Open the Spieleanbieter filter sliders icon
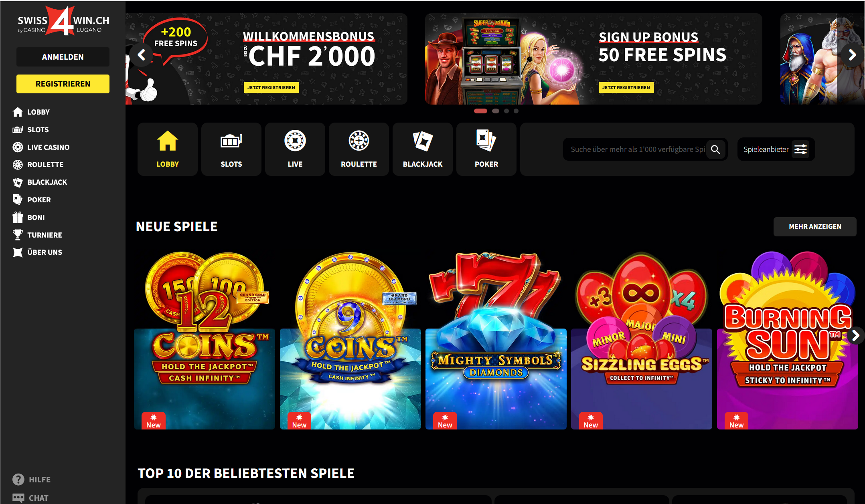 pyautogui.click(x=800, y=149)
